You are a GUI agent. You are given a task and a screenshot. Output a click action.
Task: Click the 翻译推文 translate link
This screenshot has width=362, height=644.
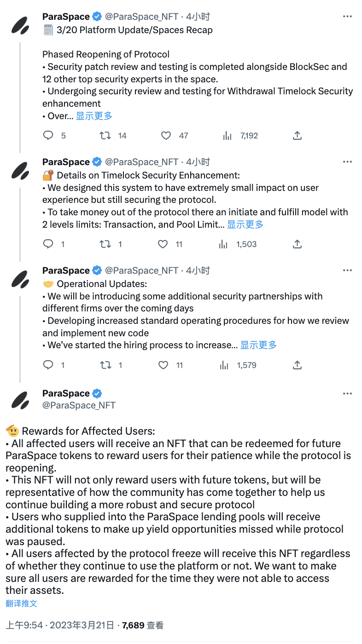(x=21, y=603)
